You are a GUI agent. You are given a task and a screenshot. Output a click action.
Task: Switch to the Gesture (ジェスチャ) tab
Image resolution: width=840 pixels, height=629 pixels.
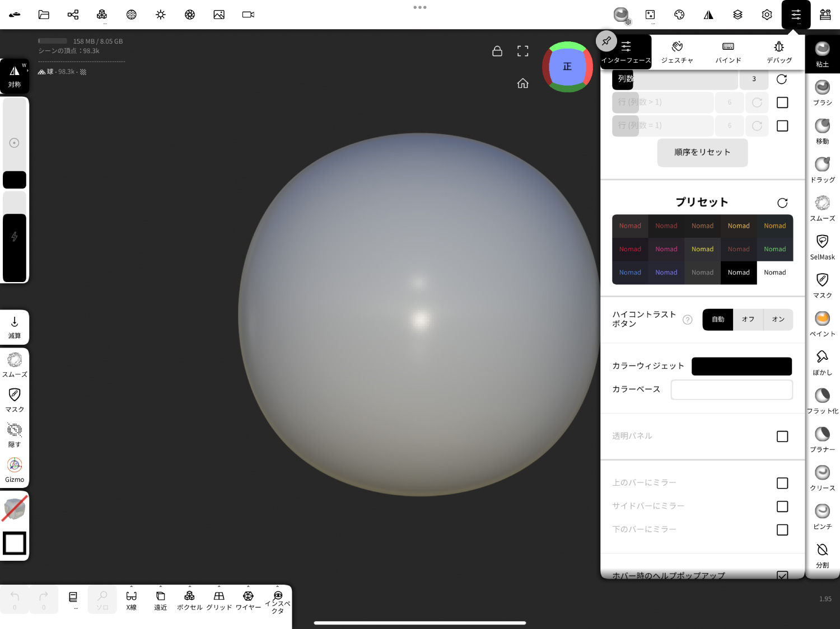[677, 52]
